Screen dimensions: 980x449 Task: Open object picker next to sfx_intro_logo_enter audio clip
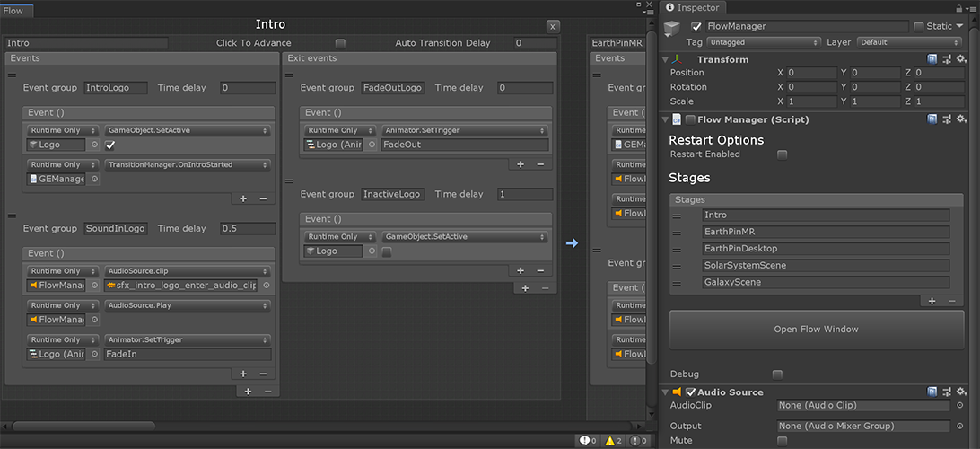click(x=266, y=286)
